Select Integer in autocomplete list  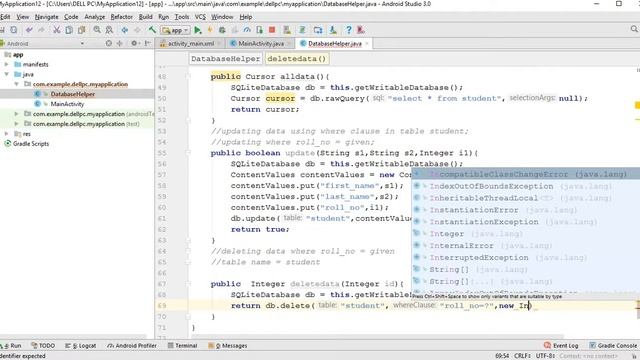tap(526, 234)
